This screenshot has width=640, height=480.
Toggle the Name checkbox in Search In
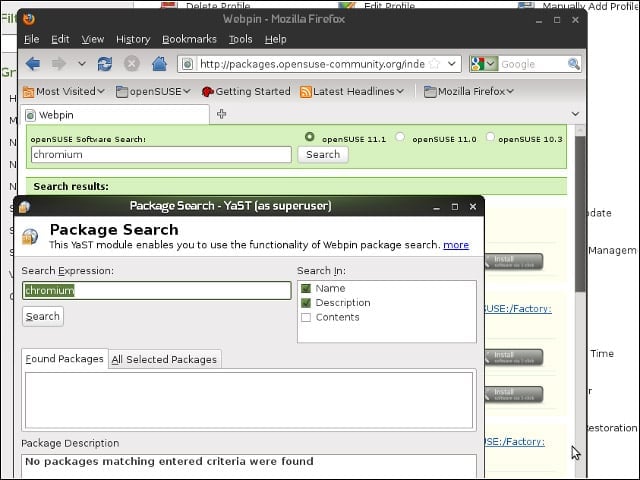[x=306, y=289]
